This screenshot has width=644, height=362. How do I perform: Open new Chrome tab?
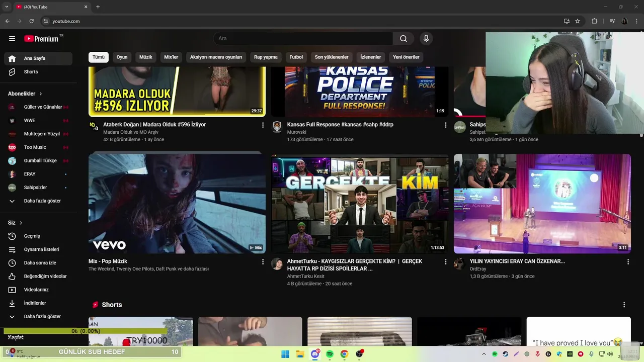click(x=98, y=7)
